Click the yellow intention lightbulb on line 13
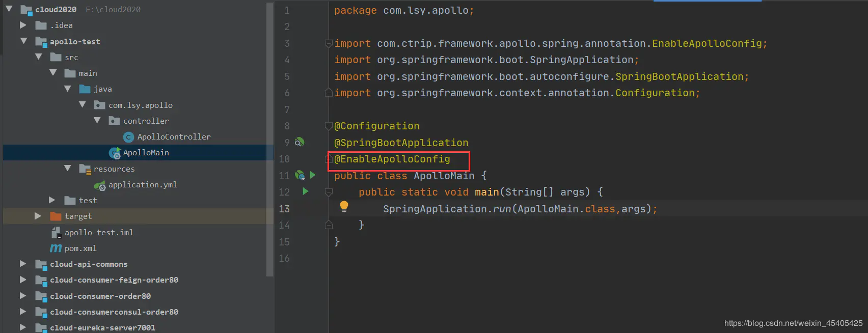868x333 pixels. coord(344,206)
